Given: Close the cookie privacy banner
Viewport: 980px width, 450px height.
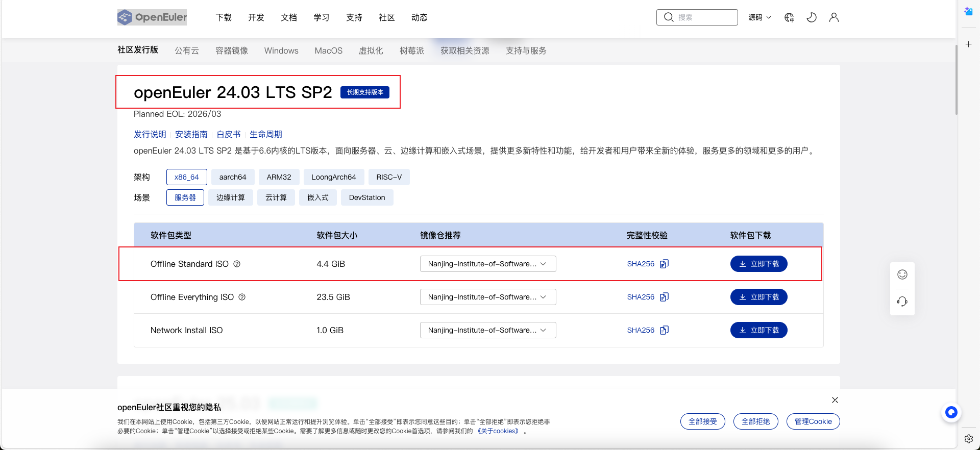Looking at the screenshot, I should point(835,400).
